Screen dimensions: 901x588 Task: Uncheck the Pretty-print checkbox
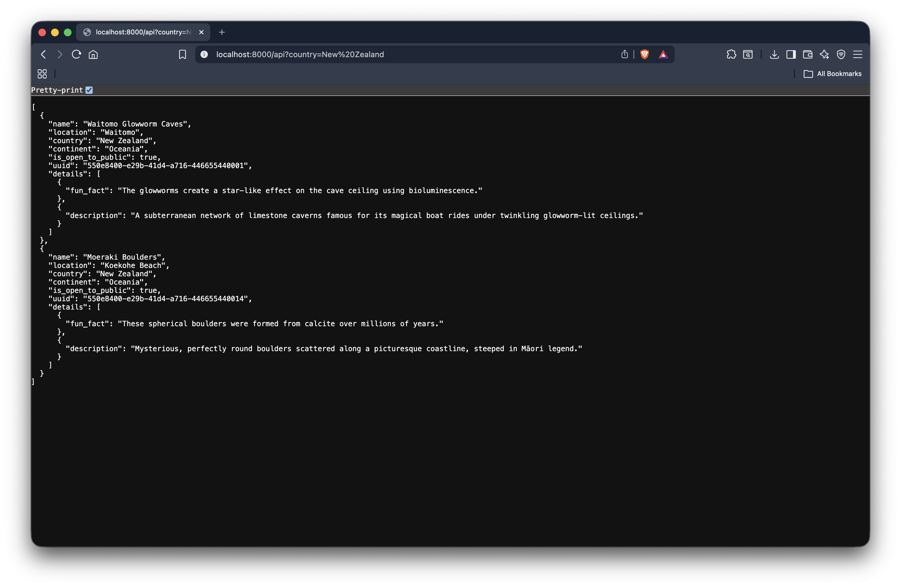(x=89, y=90)
